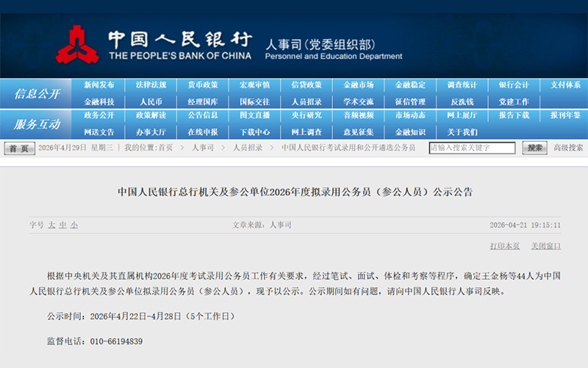Set font size to 大
The width and height of the screenshot is (588, 368).
click(x=51, y=225)
